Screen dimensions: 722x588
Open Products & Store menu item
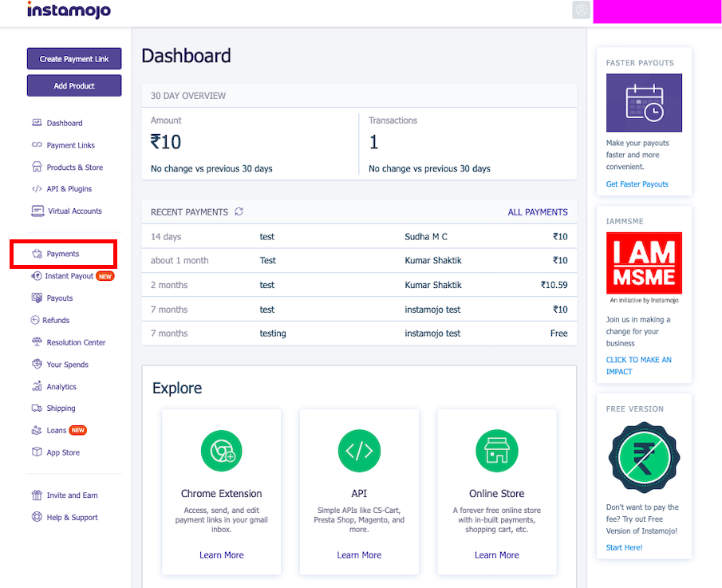tap(75, 167)
